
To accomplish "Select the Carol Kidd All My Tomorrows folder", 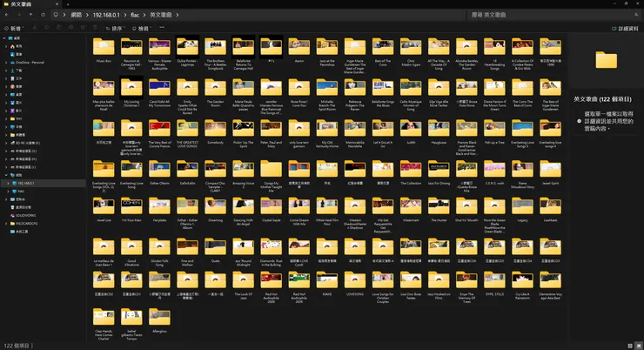I will point(159,92).
